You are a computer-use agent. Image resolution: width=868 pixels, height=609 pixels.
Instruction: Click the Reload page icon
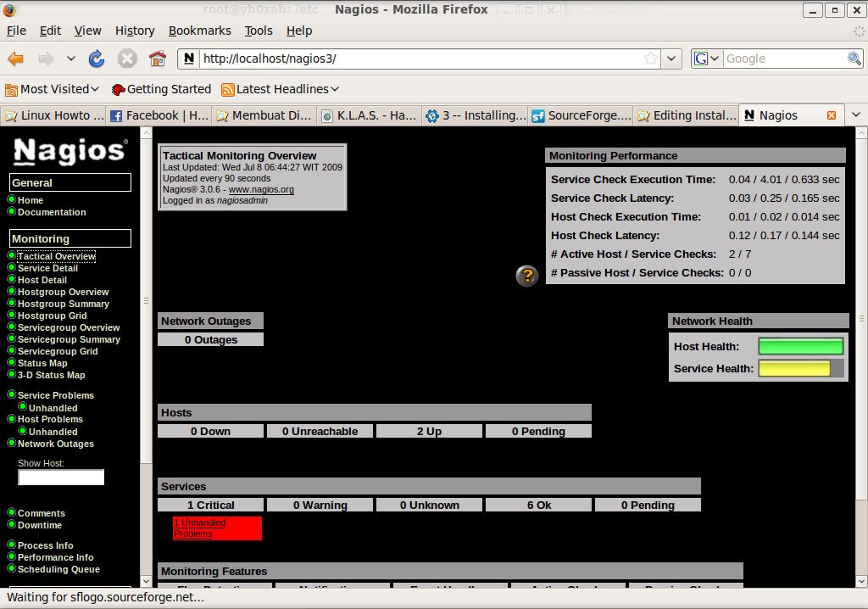(97, 59)
